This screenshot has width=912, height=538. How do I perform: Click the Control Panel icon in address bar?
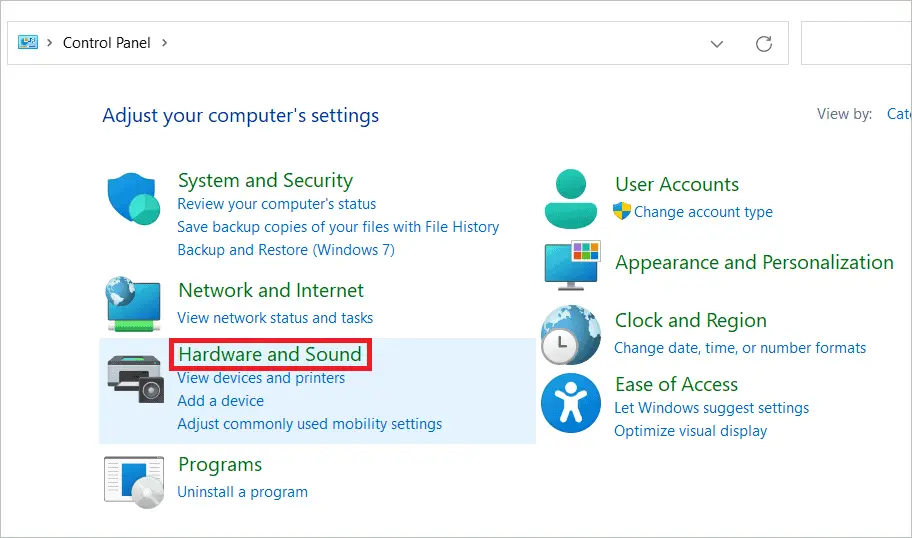pos(28,42)
